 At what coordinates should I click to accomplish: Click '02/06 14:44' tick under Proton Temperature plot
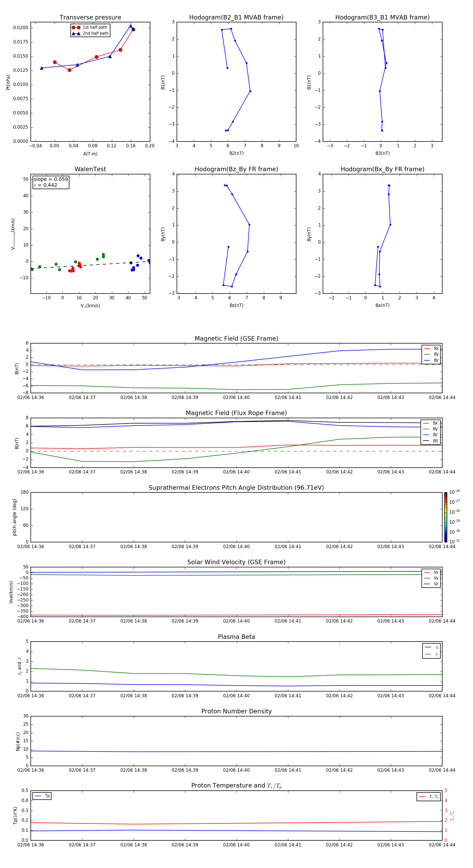tap(442, 845)
